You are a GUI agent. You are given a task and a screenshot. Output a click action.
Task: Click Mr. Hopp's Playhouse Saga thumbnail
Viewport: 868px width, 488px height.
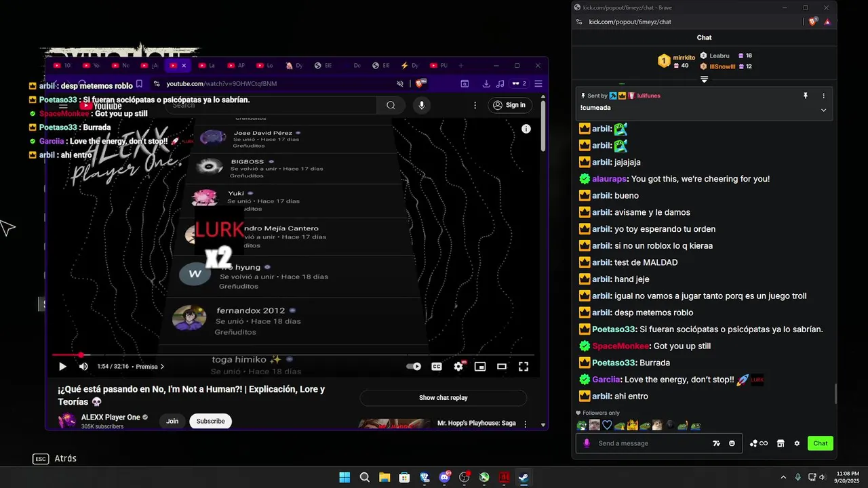pos(394,424)
